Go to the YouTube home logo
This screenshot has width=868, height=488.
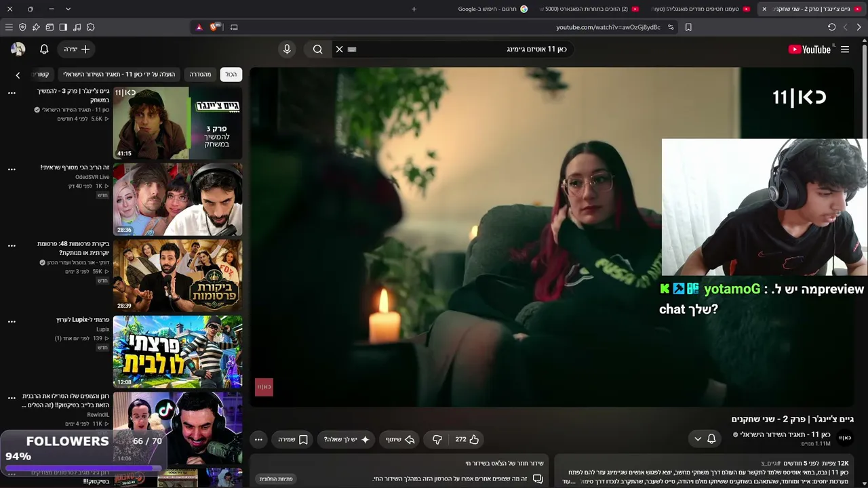coord(809,49)
